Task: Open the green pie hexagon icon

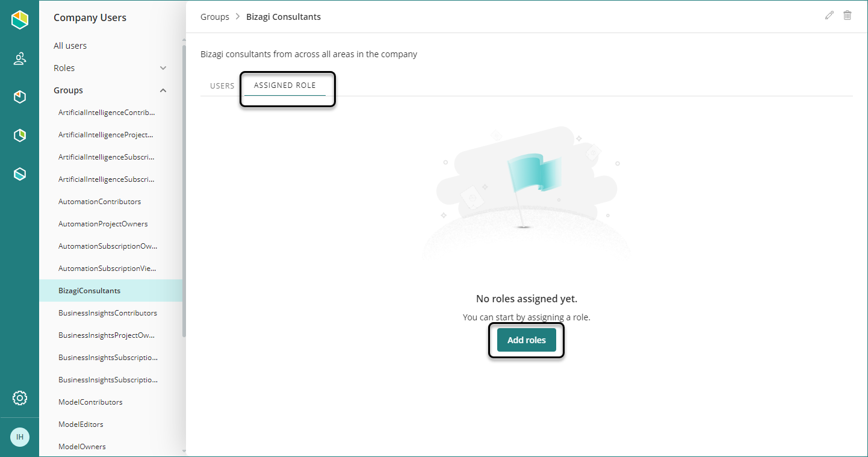Action: [20, 135]
